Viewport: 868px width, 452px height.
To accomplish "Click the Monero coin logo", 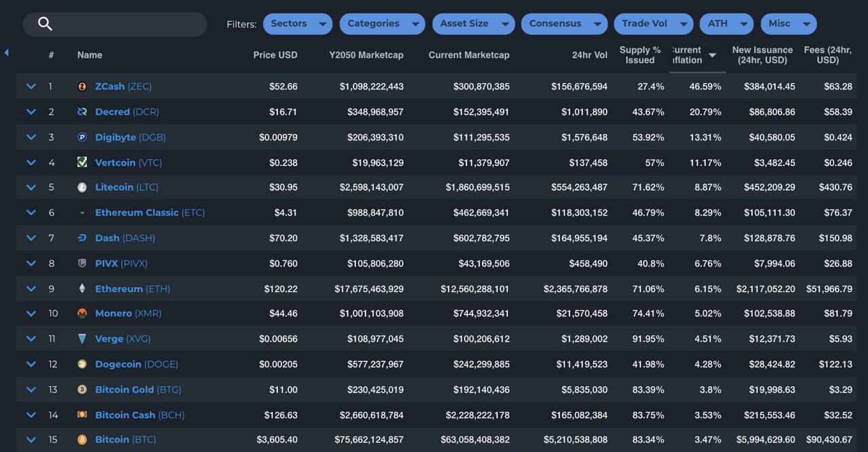I will click(82, 313).
